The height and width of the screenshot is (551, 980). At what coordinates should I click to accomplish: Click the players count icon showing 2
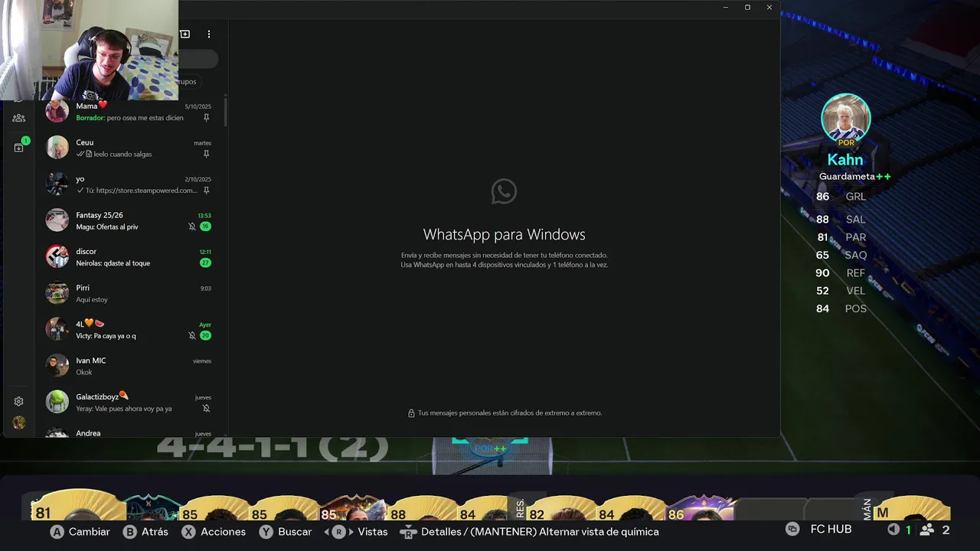[927, 530]
